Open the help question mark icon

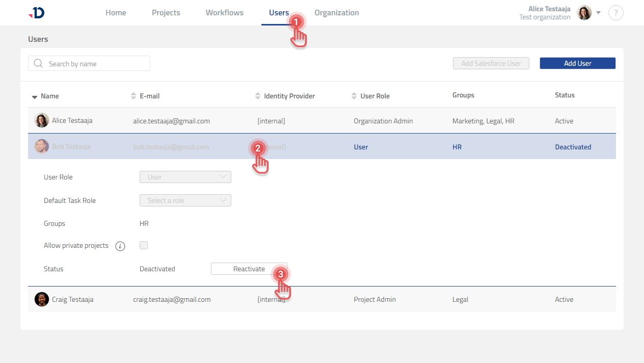615,13
